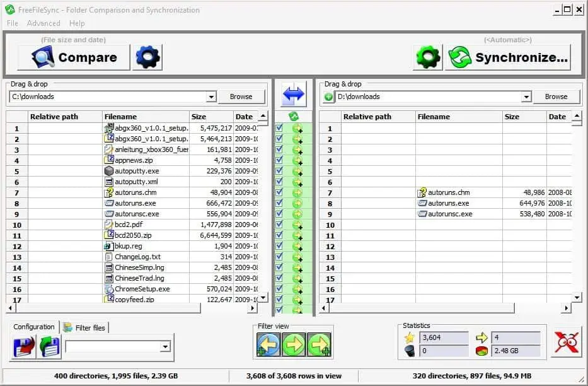Screen dimensions: 588x386
Task: Select left file autoputty.xml
Action: click(136, 182)
